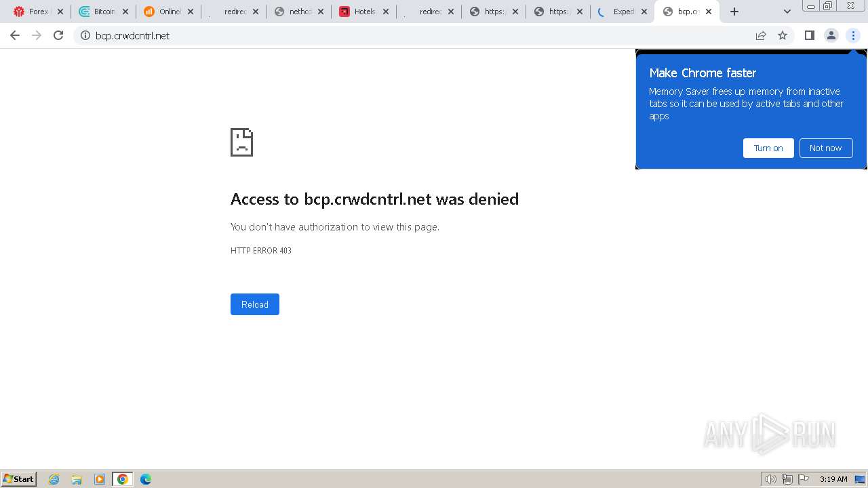Open a new tab with plus button

(734, 12)
